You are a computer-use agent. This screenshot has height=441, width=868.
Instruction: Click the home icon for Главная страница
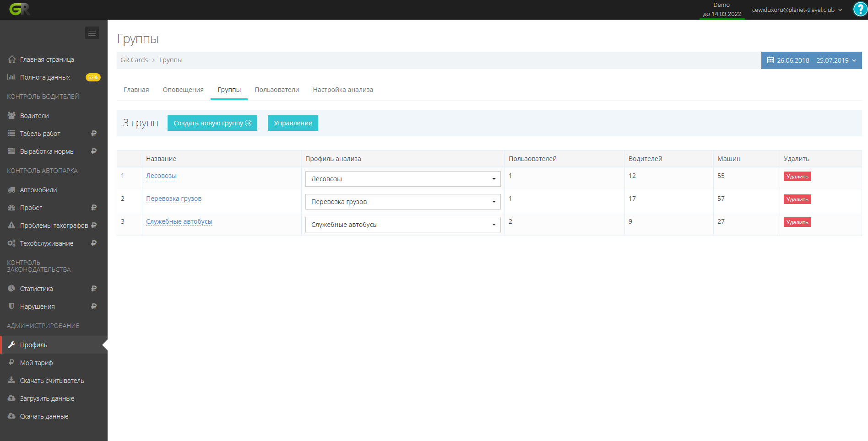point(12,59)
